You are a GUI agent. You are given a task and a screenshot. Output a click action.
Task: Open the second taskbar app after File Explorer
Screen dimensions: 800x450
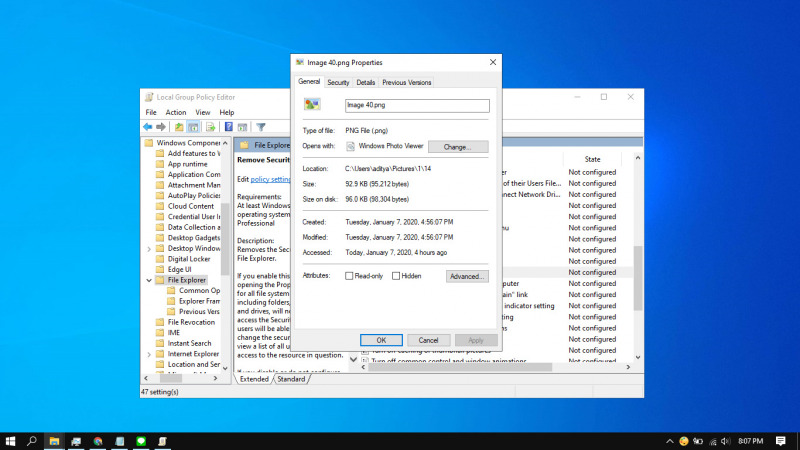tap(76, 441)
